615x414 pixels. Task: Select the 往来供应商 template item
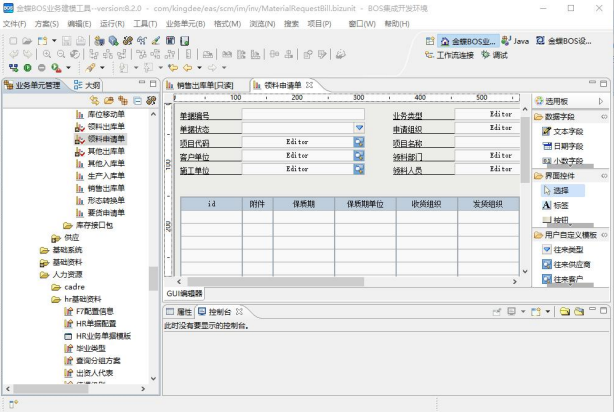click(x=566, y=265)
